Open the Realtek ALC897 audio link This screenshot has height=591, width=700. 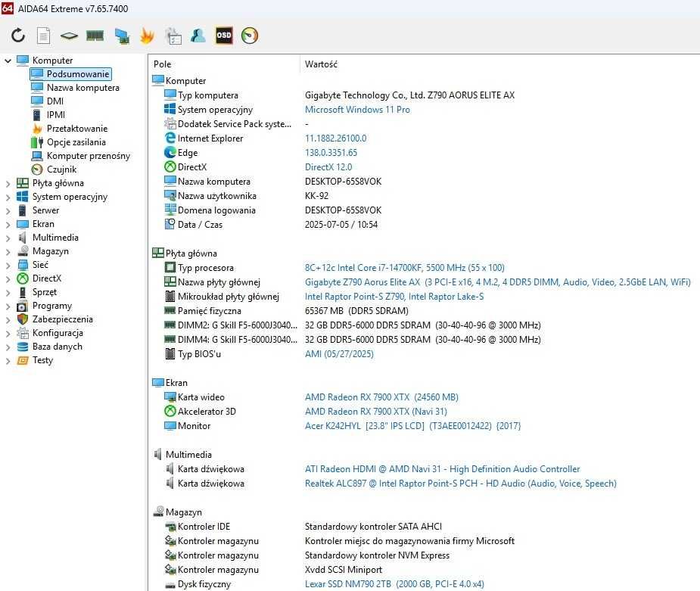pos(460,484)
